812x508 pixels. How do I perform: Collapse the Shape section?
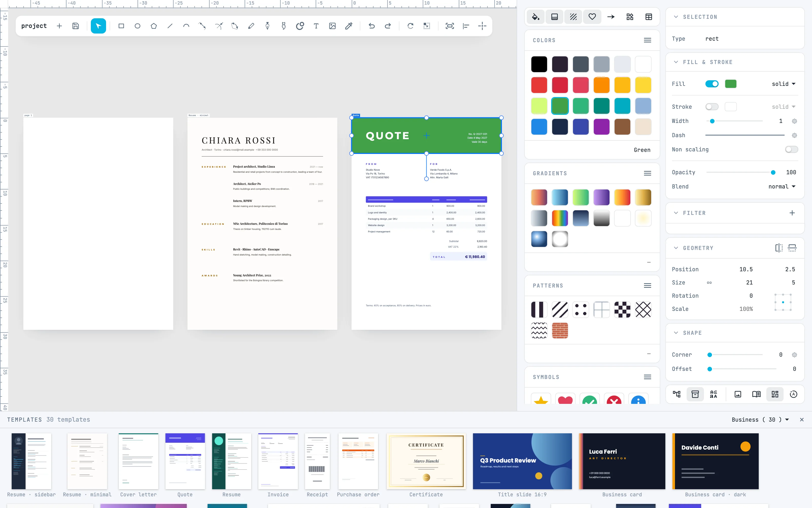click(676, 333)
